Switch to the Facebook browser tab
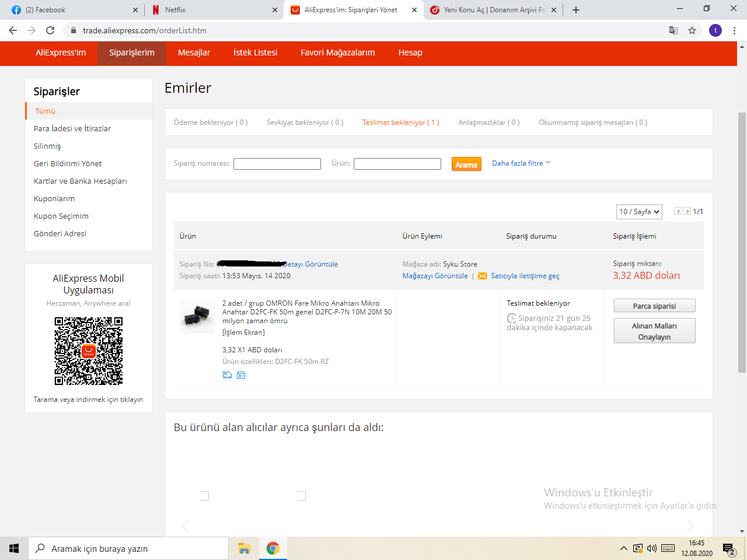The height and width of the screenshot is (560, 747). pyautogui.click(x=73, y=10)
